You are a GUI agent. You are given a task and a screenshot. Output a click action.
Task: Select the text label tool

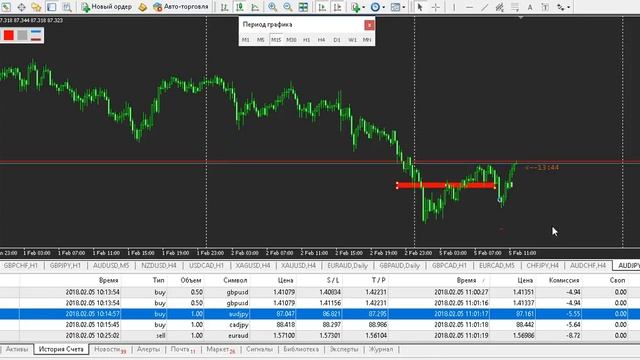click(x=545, y=7)
